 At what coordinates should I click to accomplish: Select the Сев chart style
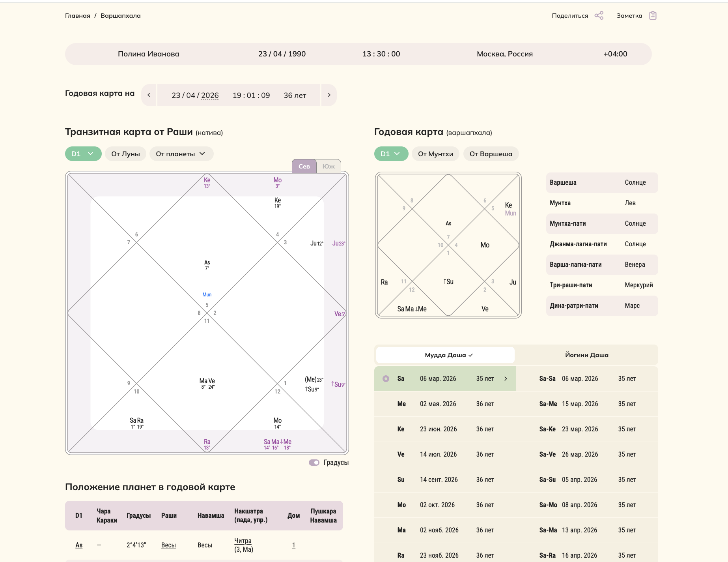(304, 166)
